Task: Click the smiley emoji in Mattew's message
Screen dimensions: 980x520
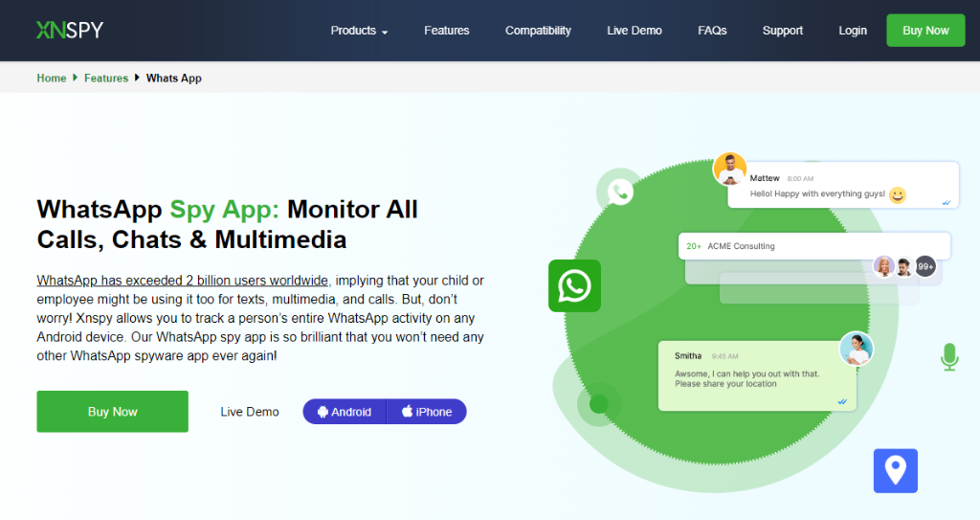Action: pyautogui.click(x=897, y=195)
